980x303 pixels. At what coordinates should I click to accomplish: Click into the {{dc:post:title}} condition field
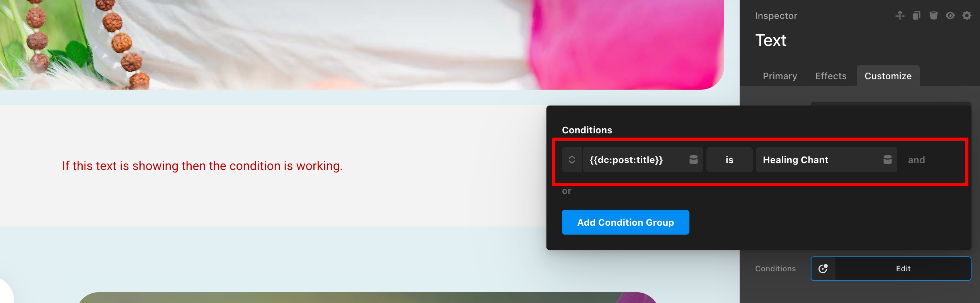636,160
